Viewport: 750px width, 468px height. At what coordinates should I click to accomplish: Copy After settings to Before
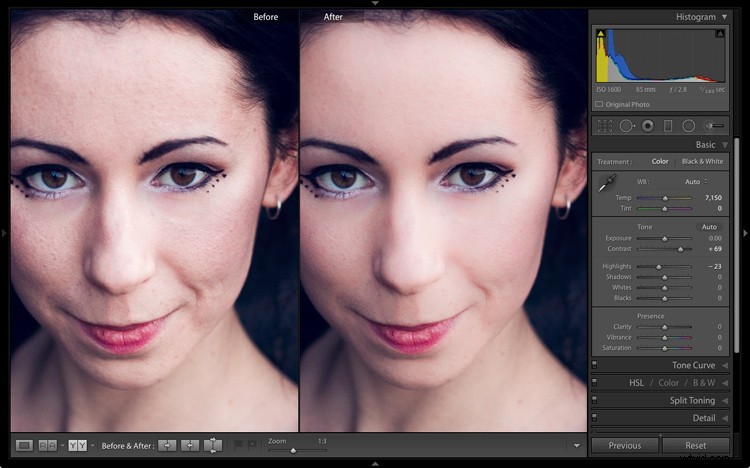tap(190, 446)
